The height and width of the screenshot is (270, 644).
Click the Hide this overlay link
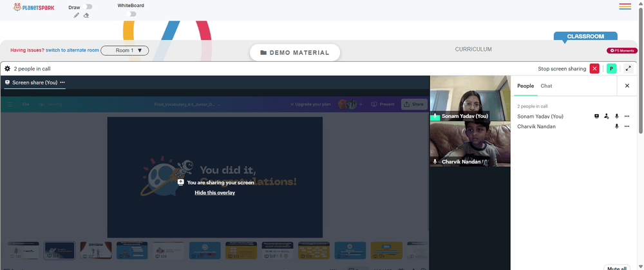coord(215,192)
